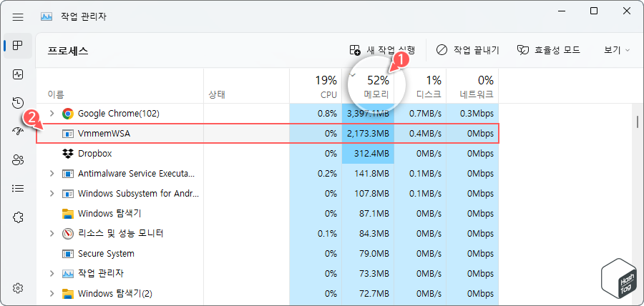Open the Startup apps sidebar icon
This screenshot has width=644, height=306.
point(18,132)
